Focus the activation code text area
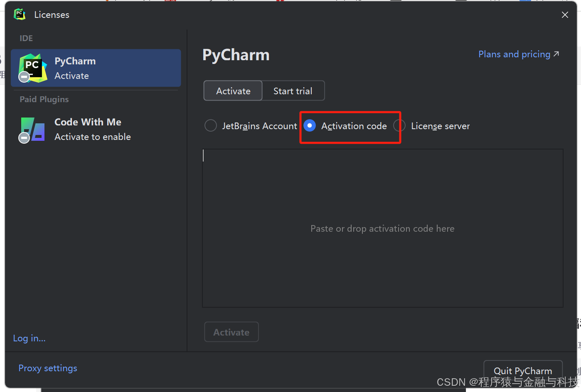The image size is (581, 392). pyautogui.click(x=383, y=228)
